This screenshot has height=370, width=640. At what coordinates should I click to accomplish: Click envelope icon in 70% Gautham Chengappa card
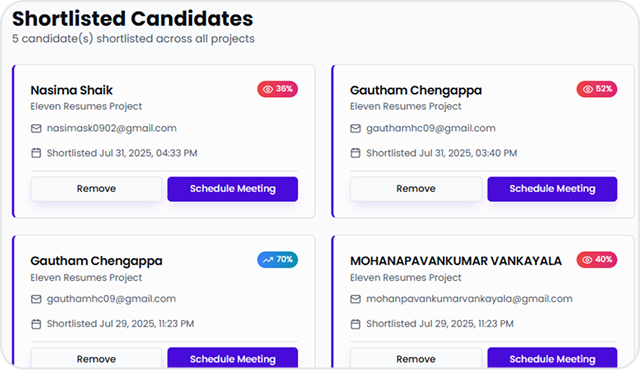click(x=36, y=299)
